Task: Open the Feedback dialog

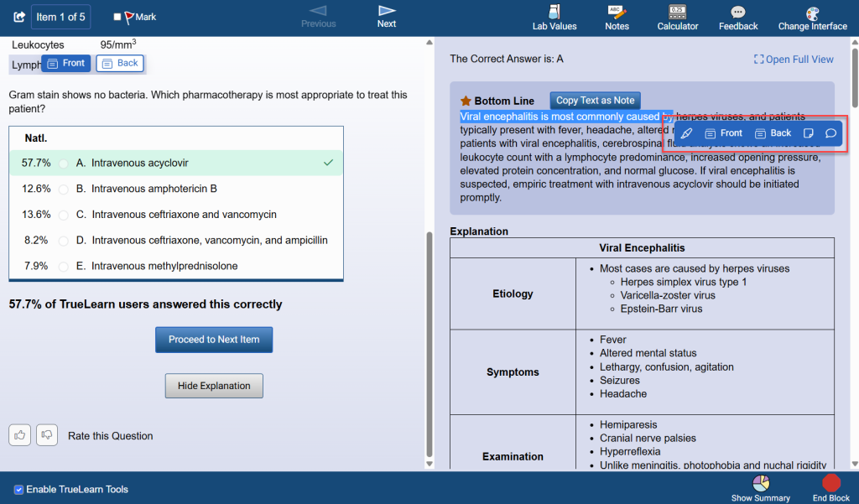Action: pyautogui.click(x=738, y=18)
